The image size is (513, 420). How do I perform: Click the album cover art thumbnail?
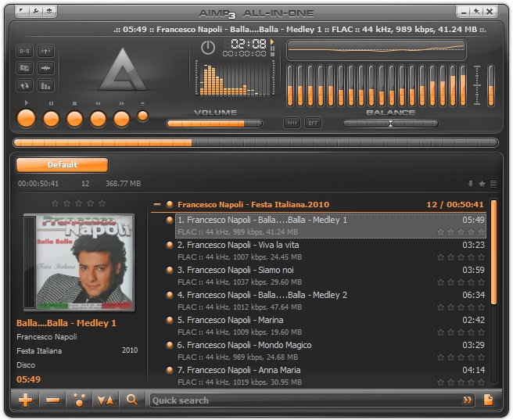79,262
